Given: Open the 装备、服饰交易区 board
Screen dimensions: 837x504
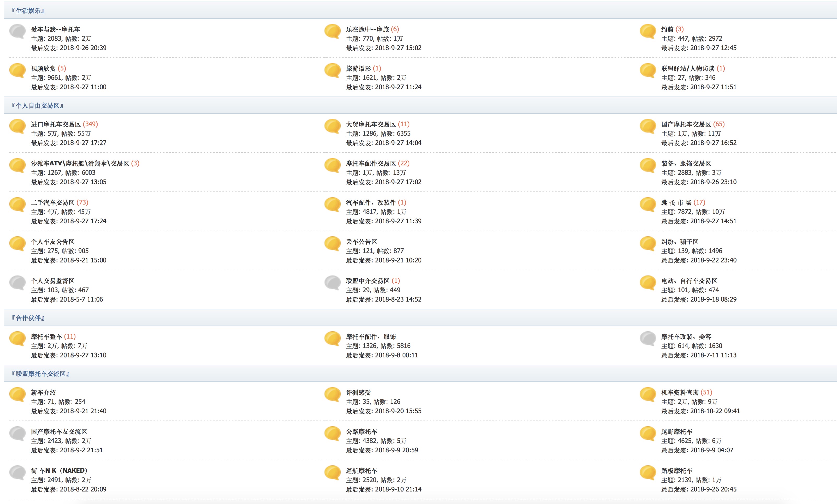Looking at the screenshot, I should pyautogui.click(x=686, y=164).
